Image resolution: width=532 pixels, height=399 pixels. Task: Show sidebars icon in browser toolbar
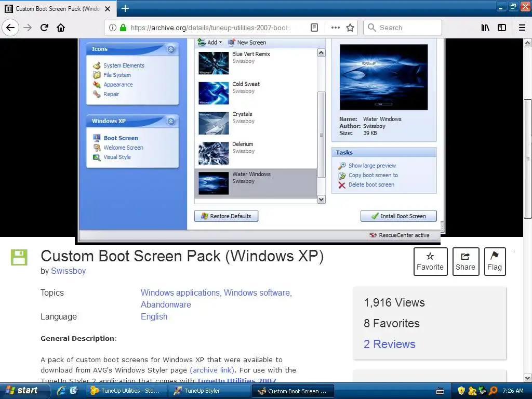[x=502, y=28]
